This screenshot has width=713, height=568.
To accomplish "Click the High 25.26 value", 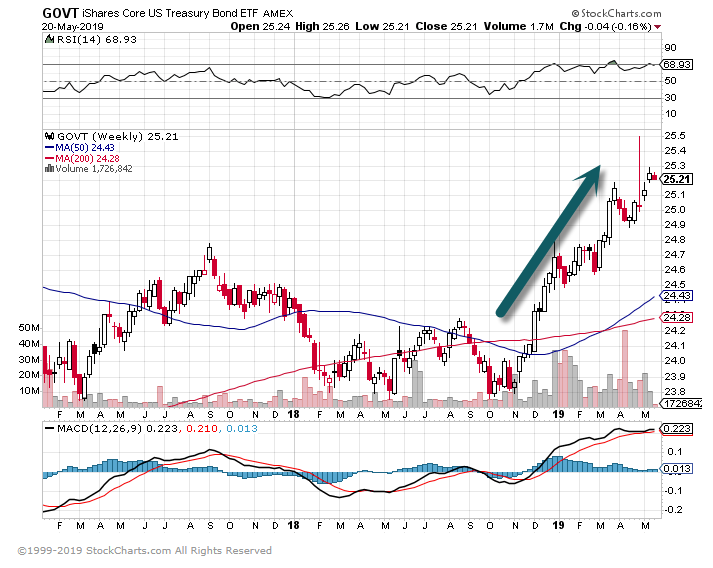I will [x=322, y=26].
